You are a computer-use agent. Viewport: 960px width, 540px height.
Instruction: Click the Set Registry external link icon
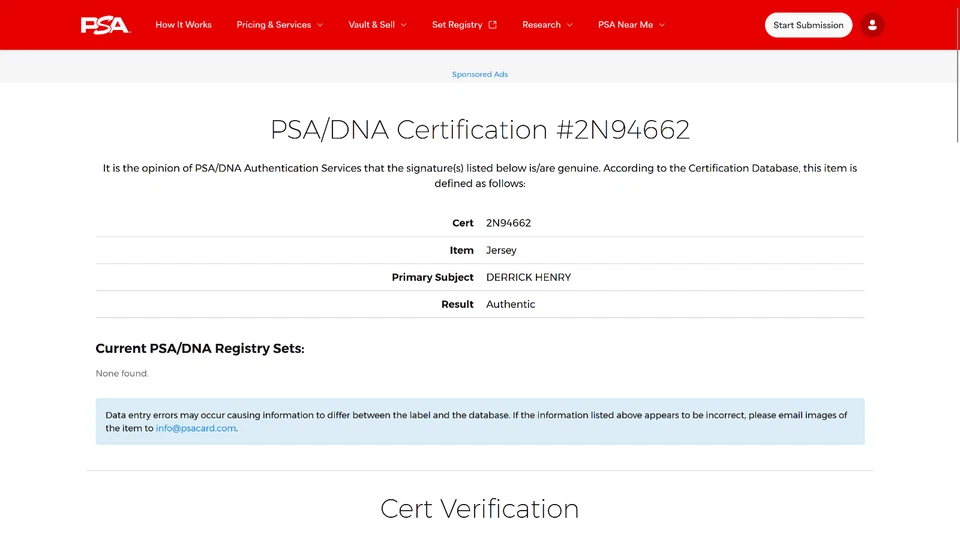tap(492, 25)
